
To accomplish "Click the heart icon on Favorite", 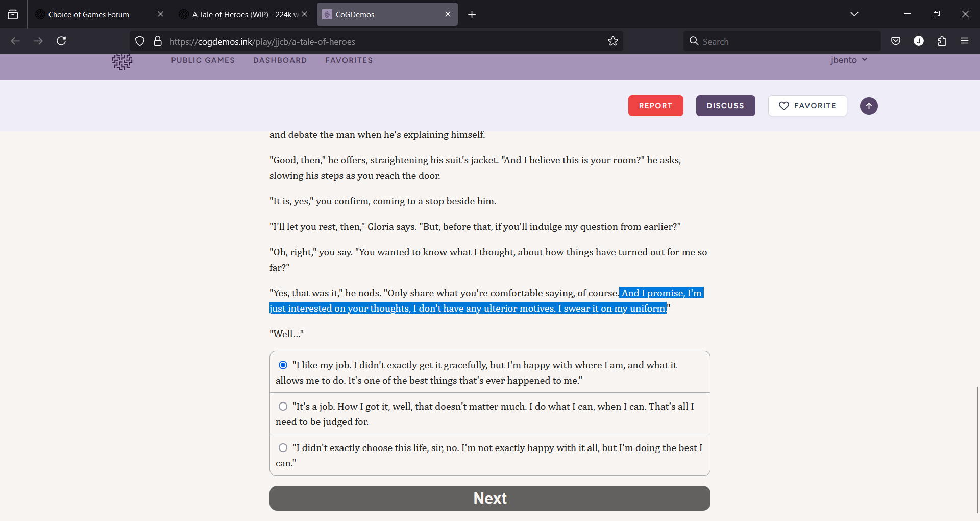I will [x=784, y=106].
